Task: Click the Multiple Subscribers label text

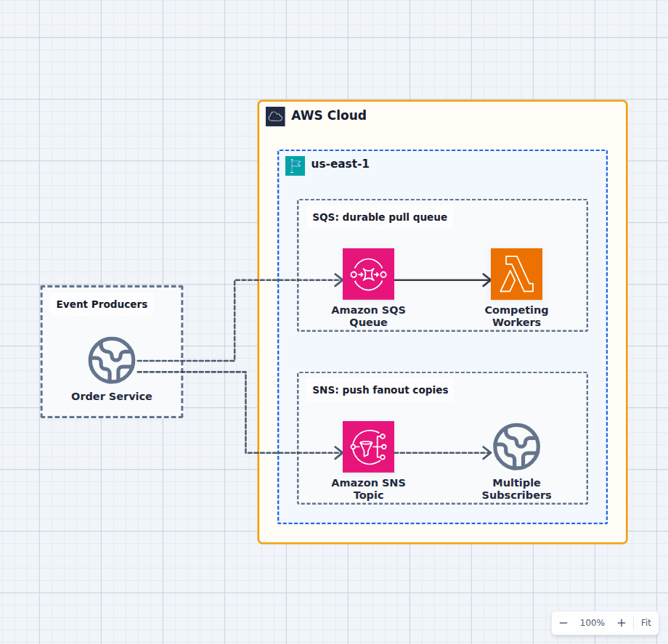Action: [x=516, y=489]
